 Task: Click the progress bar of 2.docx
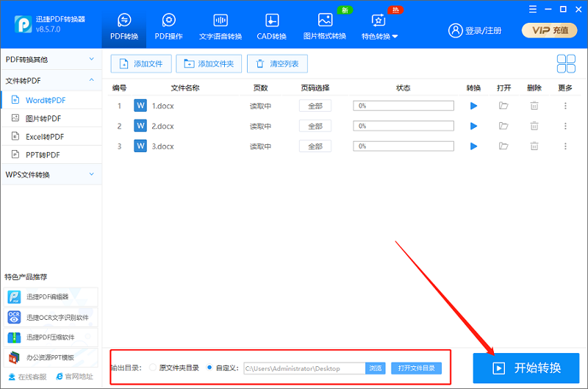point(404,126)
